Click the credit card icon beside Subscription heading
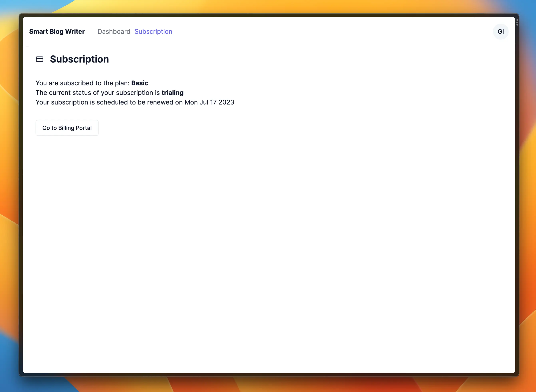The width and height of the screenshot is (536, 392). tap(39, 59)
